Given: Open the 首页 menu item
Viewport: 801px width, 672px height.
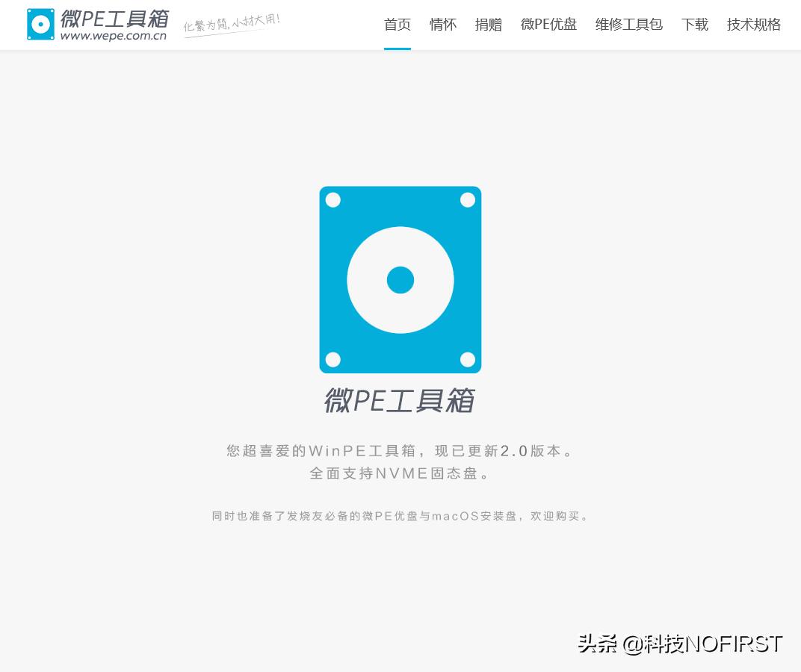Looking at the screenshot, I should coord(397,25).
